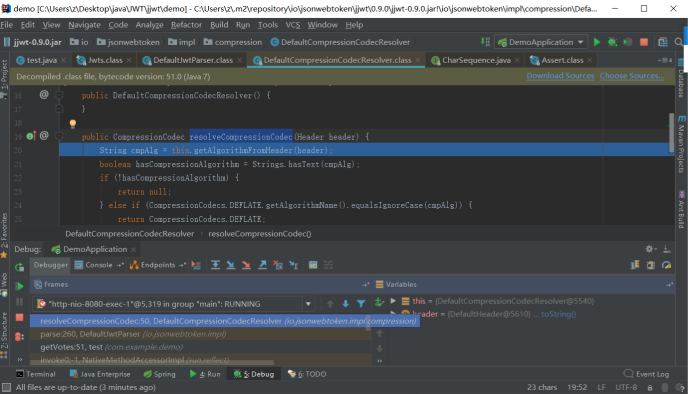Click the jsonwebtoken breadcrumb in the navigation bar
The image size is (688, 394).
coord(129,42)
